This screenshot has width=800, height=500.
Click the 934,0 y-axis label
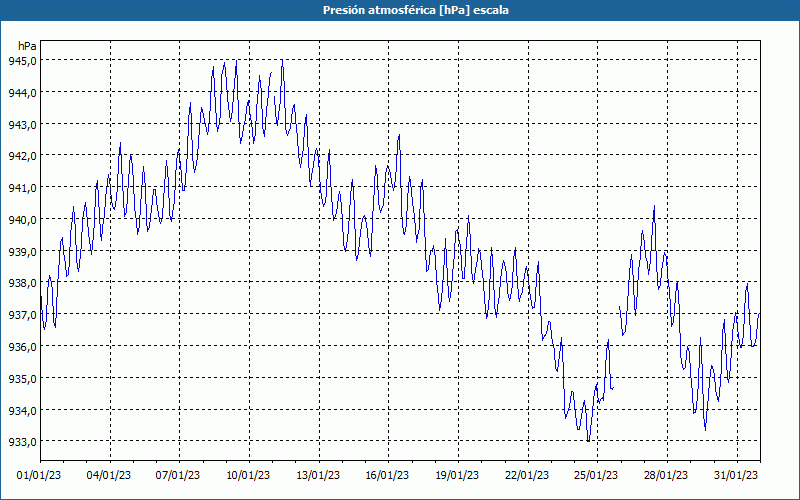(22, 410)
